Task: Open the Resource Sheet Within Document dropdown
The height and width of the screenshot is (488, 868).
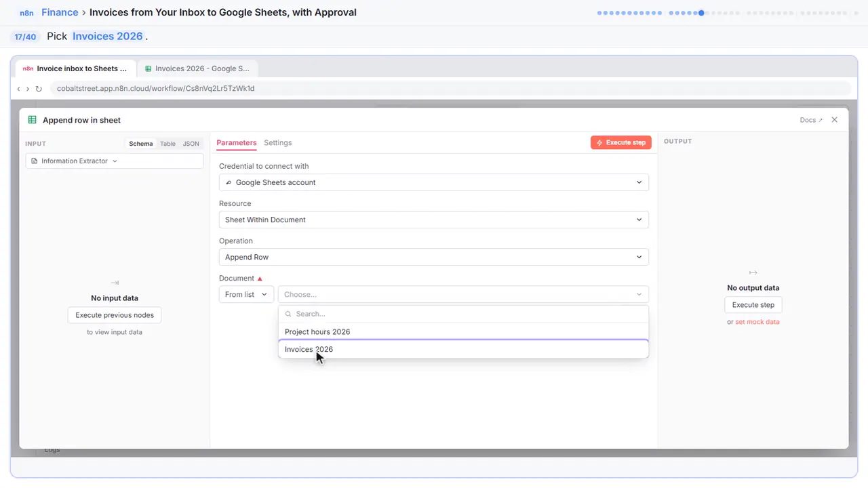Action: pyautogui.click(x=434, y=220)
